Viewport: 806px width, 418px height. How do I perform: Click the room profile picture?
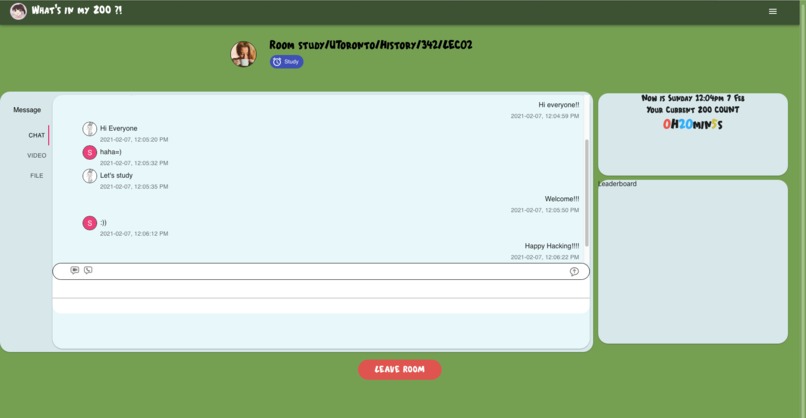tap(243, 54)
